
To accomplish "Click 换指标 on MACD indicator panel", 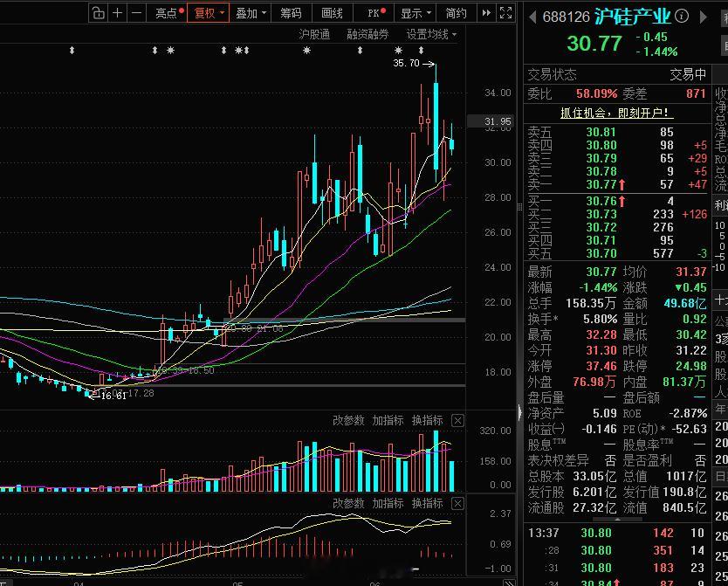I will pos(427,503).
